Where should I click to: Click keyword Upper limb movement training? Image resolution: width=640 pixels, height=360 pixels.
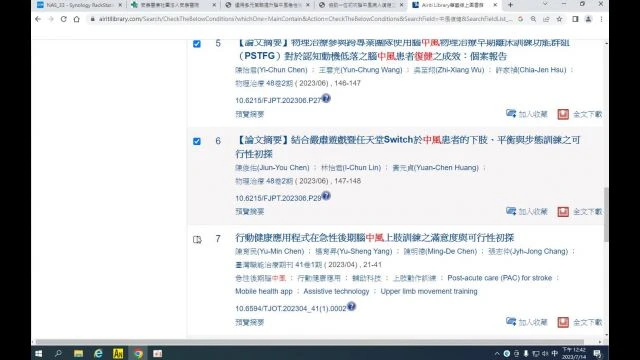click(x=429, y=291)
